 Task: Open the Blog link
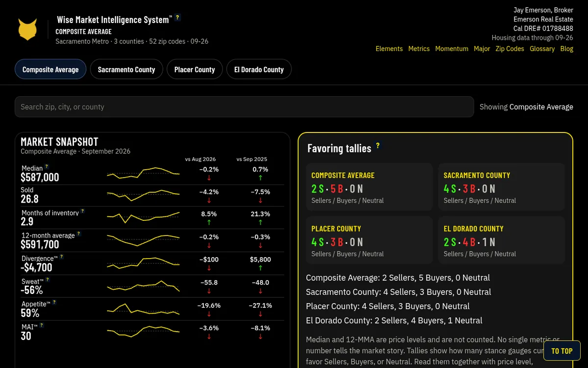(x=566, y=49)
